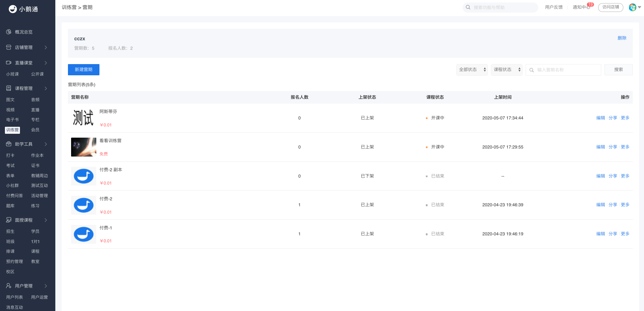644x311 pixels.
Task: Click 编辑 for 付费-2 row
Action: pyautogui.click(x=601, y=205)
